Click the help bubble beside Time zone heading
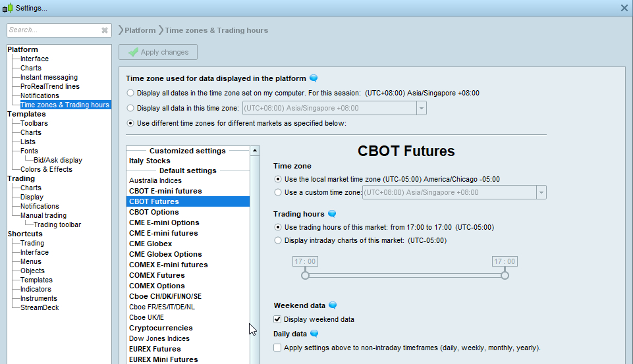The image size is (633, 364). [x=314, y=78]
